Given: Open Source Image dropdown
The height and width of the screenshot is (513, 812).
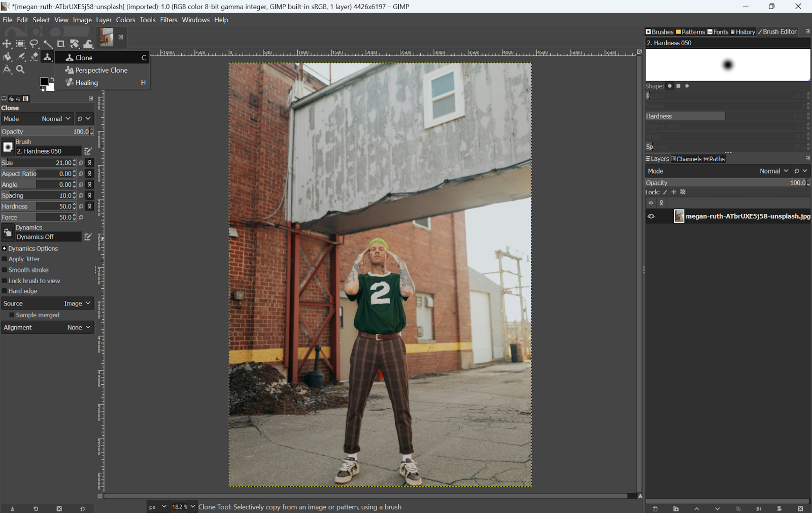Looking at the screenshot, I should [48, 303].
